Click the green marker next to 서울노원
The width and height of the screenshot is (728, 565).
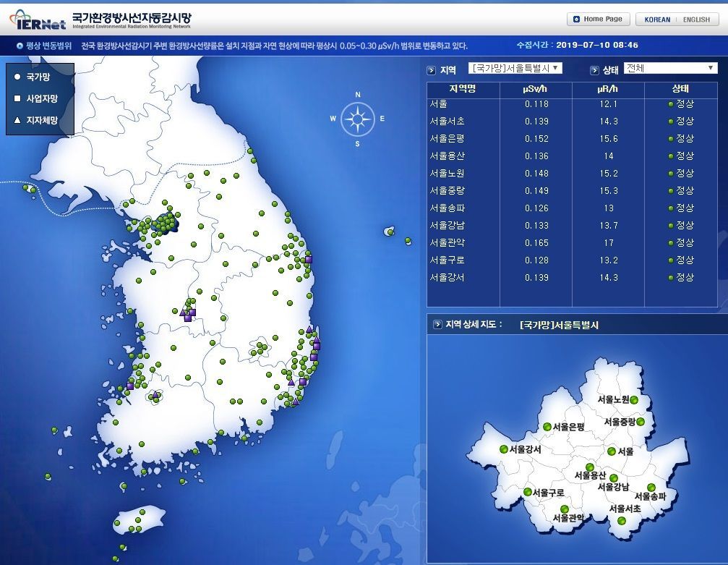pyautogui.click(x=634, y=400)
